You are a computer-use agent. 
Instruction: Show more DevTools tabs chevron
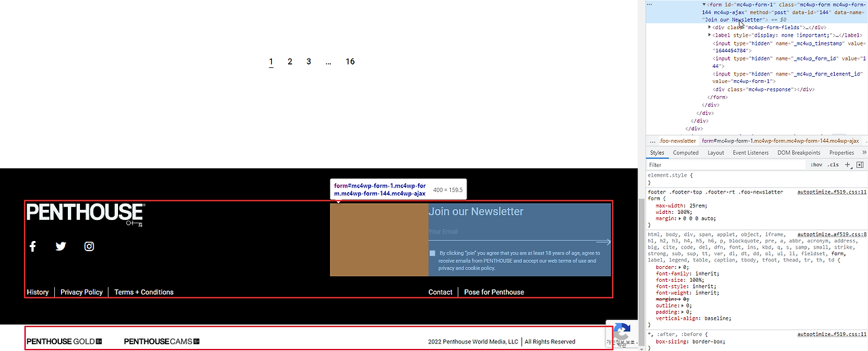click(x=863, y=153)
